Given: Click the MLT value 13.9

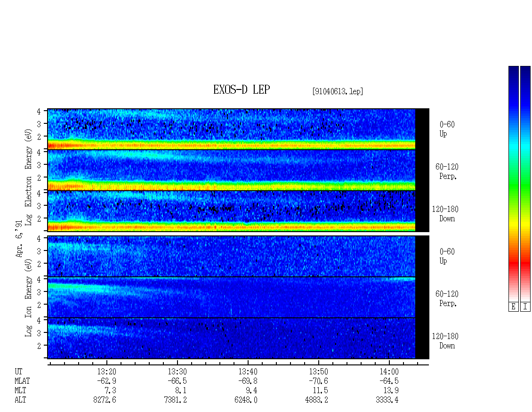Looking at the screenshot, I should [391, 391].
